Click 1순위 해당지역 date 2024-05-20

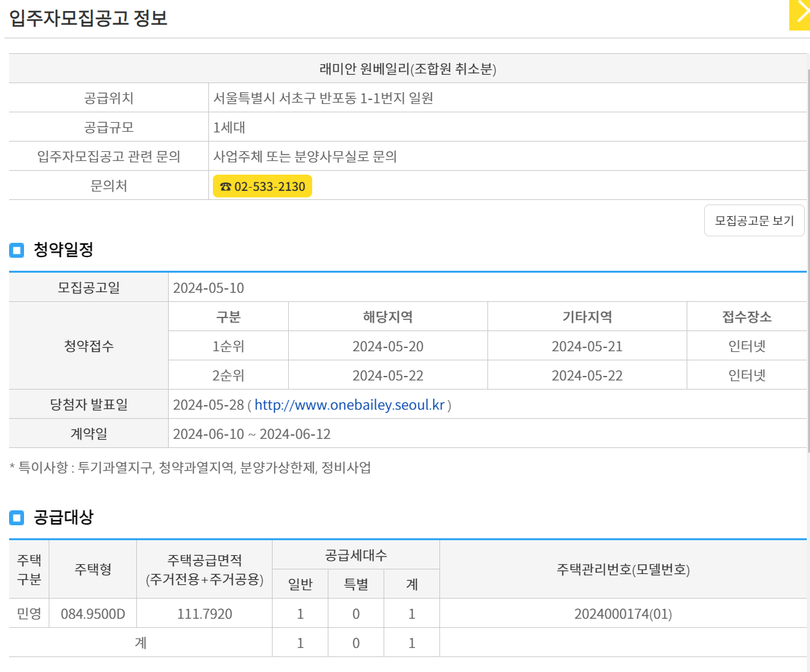click(x=387, y=347)
